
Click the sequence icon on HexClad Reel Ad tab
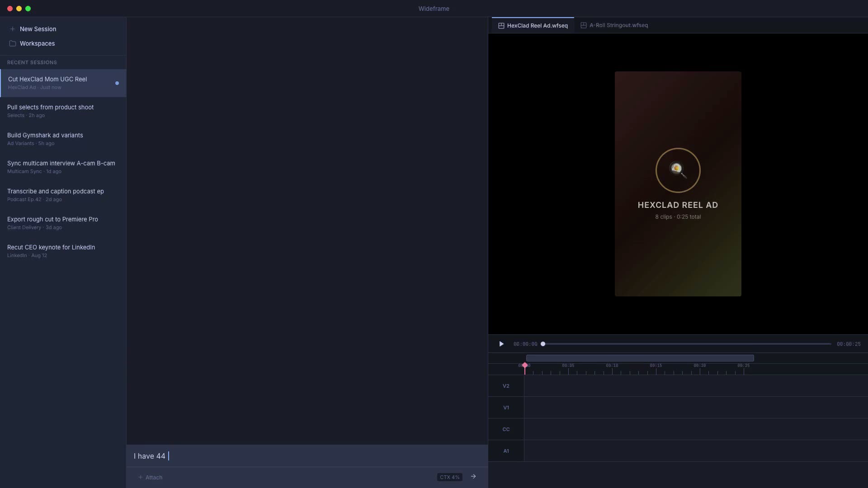tap(501, 26)
